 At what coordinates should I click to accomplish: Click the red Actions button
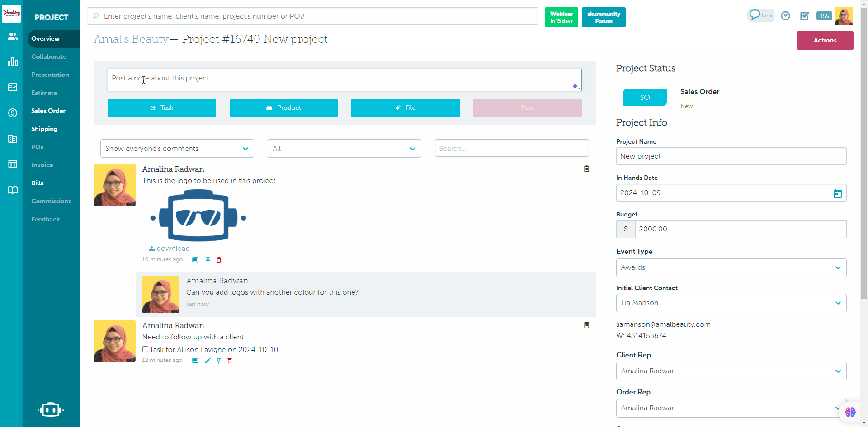tap(825, 40)
